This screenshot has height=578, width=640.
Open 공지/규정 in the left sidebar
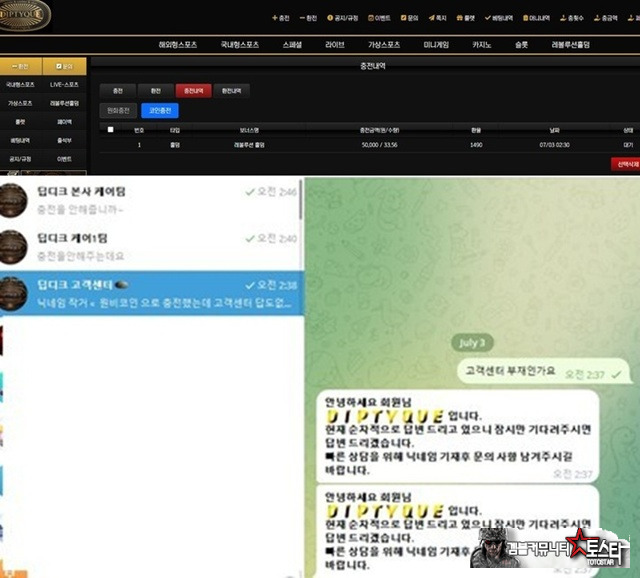coord(20,159)
